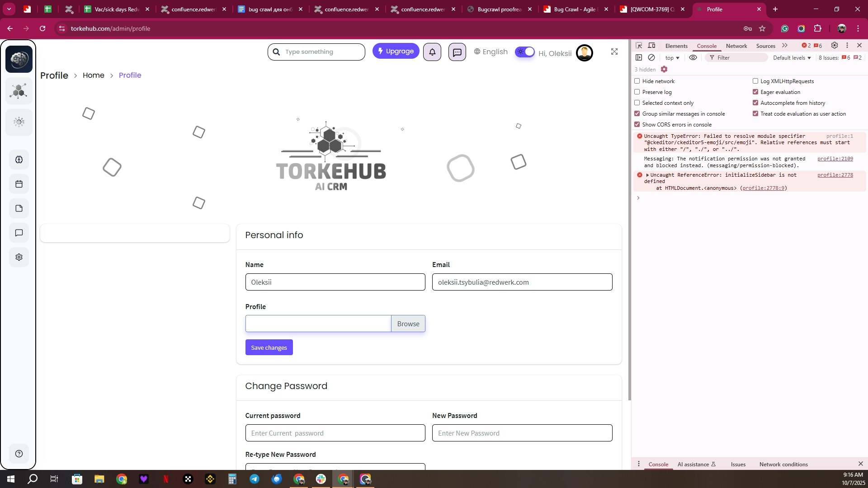The width and height of the screenshot is (868, 488).
Task: Open console settings gear next to hidden count
Action: pyautogui.click(x=664, y=69)
